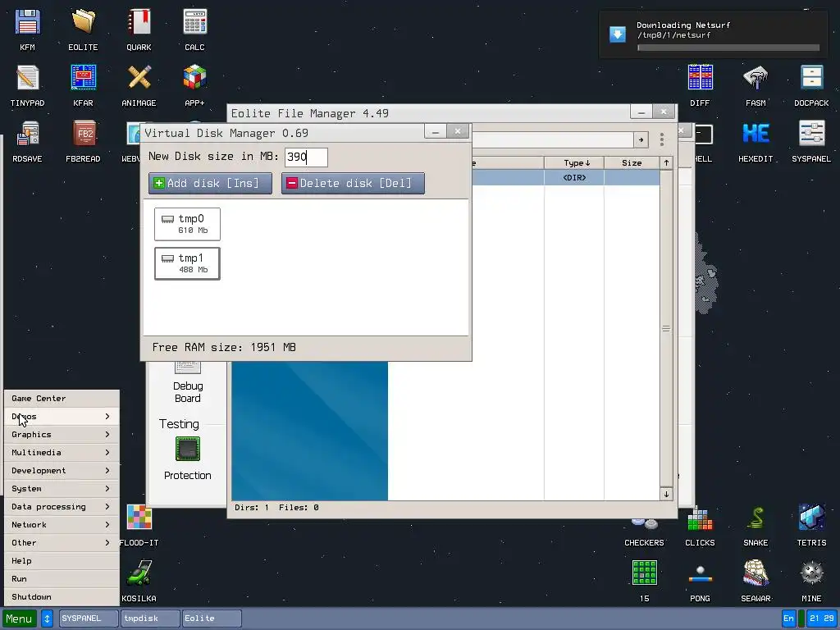Viewport: 840px width, 630px height.
Task: Open the KFM desktop icon
Action: (27, 23)
